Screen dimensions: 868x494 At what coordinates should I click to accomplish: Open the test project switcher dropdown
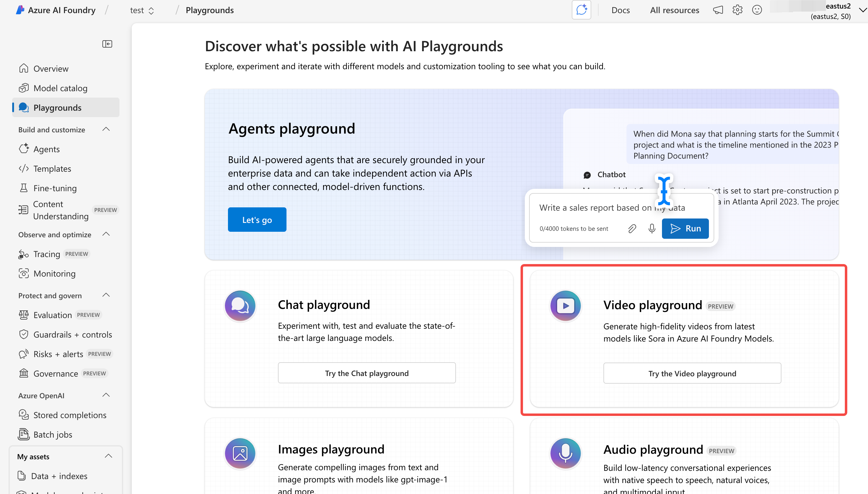tap(142, 10)
